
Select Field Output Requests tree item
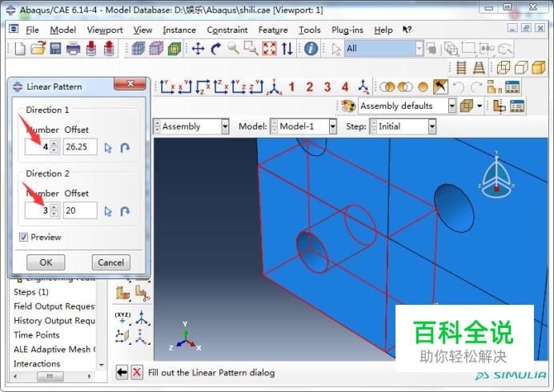coord(54,306)
